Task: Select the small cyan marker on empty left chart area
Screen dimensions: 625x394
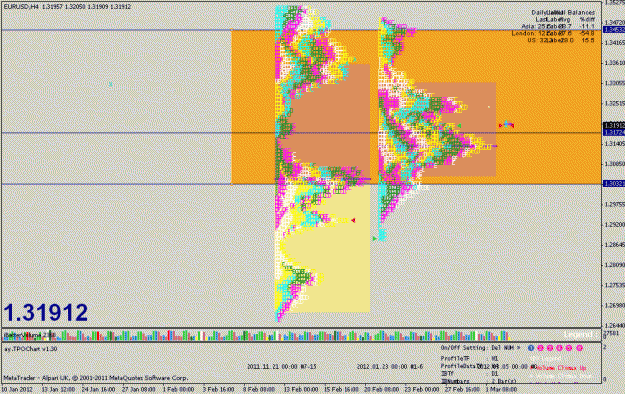Action: point(110,84)
